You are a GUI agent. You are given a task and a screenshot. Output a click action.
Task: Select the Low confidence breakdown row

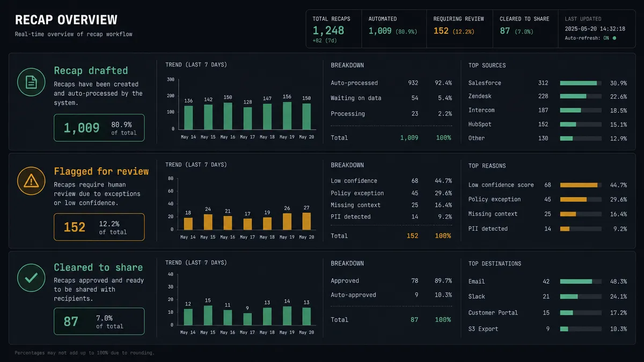coord(391,181)
